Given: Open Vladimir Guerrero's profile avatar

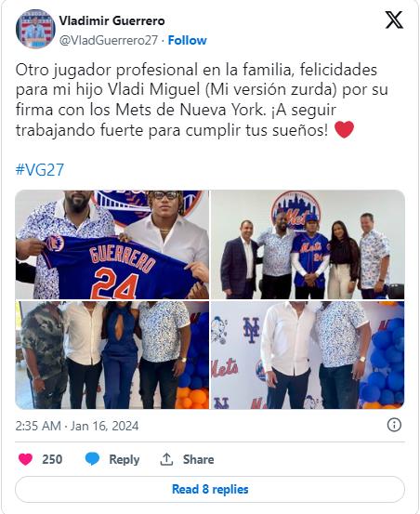Looking at the screenshot, I should (35, 29).
